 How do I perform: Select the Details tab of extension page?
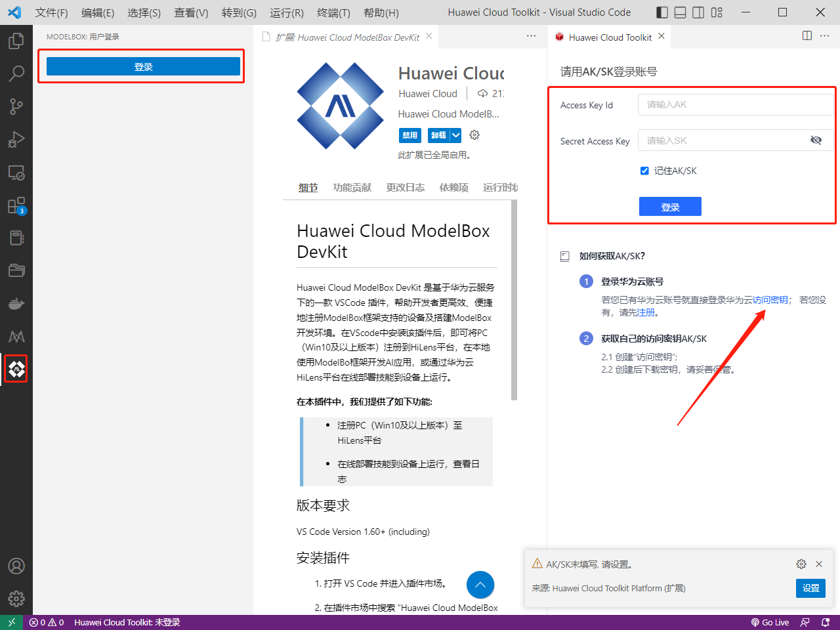point(308,188)
